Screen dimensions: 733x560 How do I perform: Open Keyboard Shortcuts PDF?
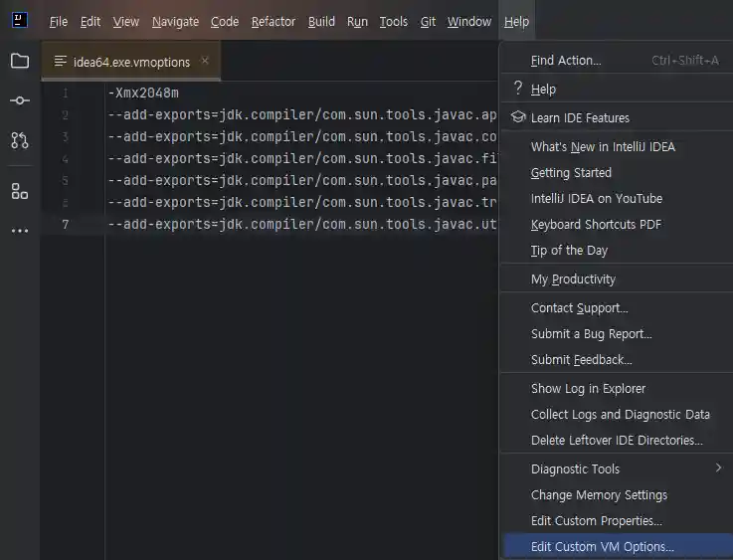[617, 225]
